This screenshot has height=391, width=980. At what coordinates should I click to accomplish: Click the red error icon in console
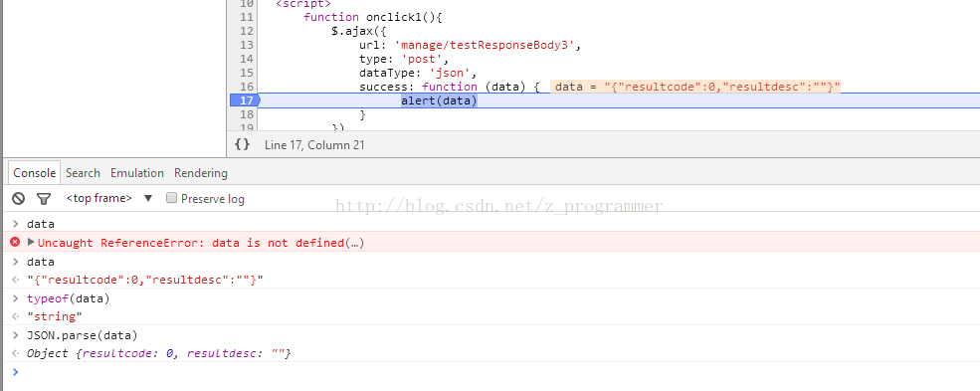tap(15, 242)
